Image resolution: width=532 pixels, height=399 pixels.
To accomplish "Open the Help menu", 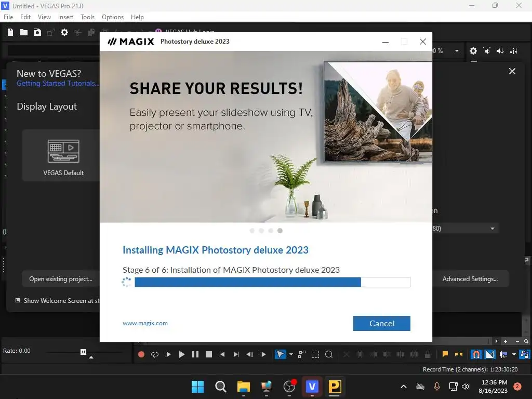I will tap(137, 17).
